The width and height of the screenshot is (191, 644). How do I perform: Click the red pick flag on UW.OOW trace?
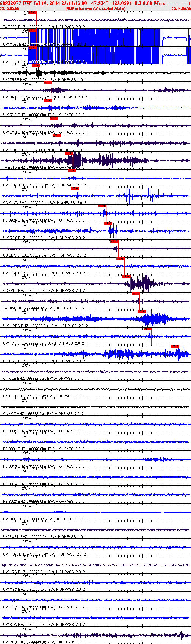pos(33,30)
